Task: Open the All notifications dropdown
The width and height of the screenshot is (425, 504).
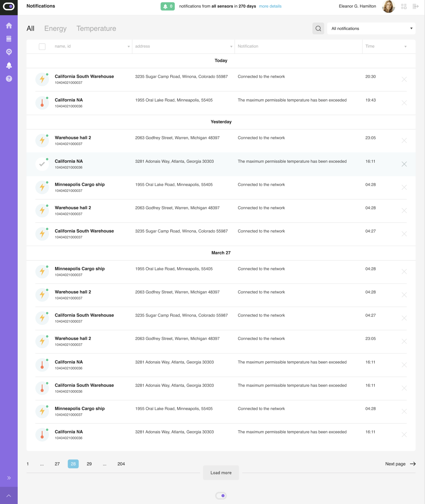Action: (x=371, y=29)
